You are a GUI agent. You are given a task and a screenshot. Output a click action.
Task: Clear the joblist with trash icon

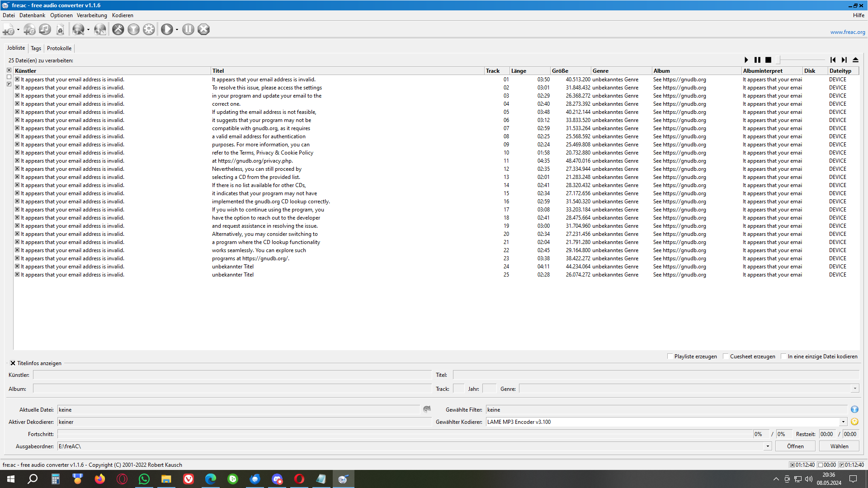tap(60, 30)
